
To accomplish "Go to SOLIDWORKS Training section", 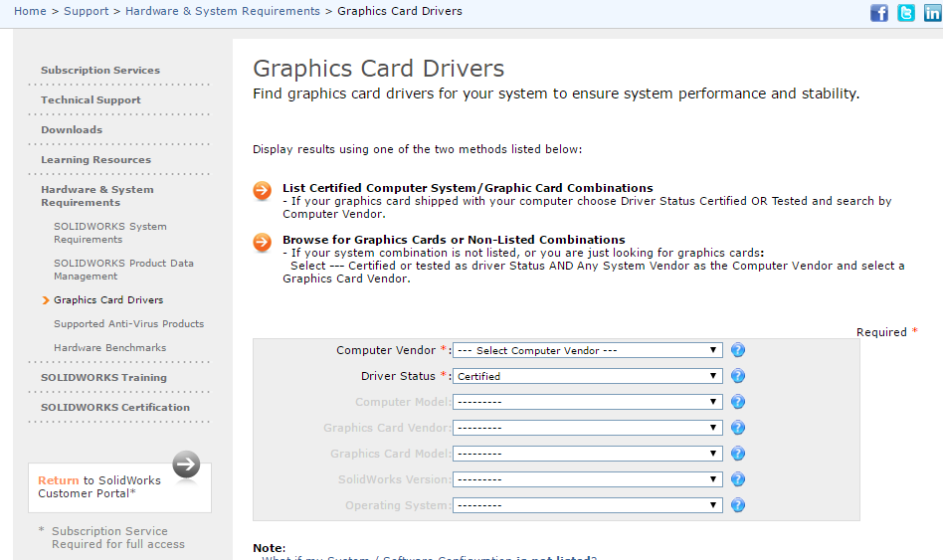I will 103,378.
